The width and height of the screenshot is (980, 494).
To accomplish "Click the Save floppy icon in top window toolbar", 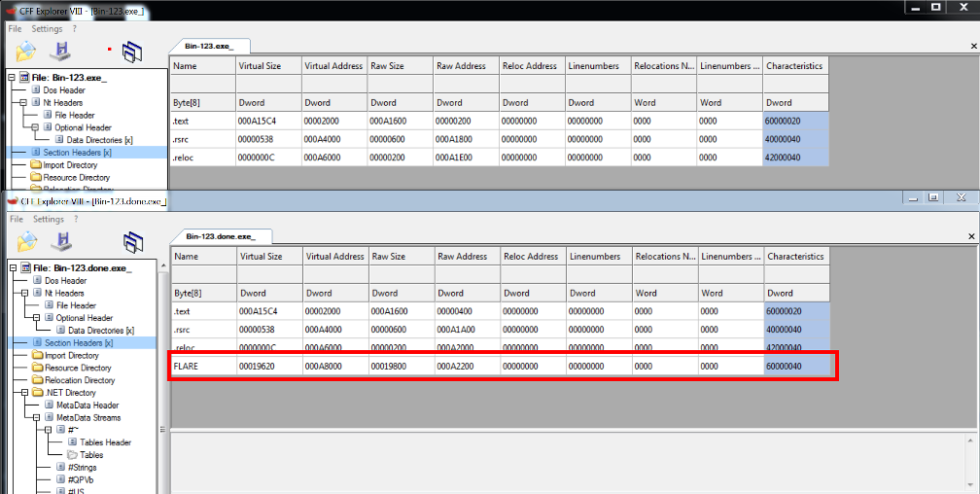I will (62, 51).
